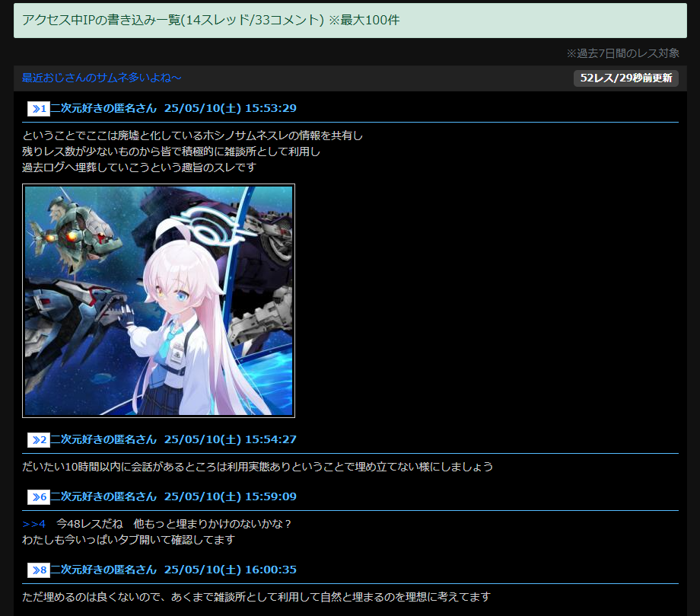Click poster name on 15:59:09 post

tap(103, 496)
